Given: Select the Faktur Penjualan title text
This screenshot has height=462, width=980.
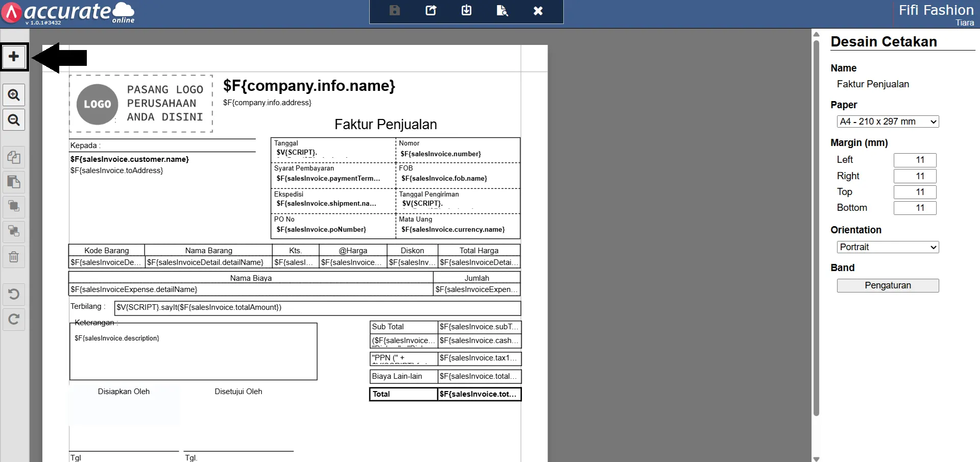Looking at the screenshot, I should (x=386, y=125).
